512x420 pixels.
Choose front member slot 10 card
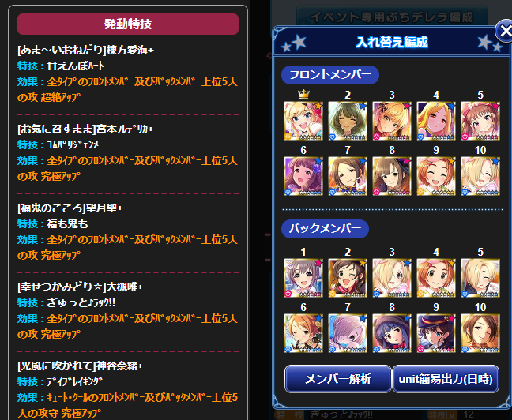pos(480,176)
